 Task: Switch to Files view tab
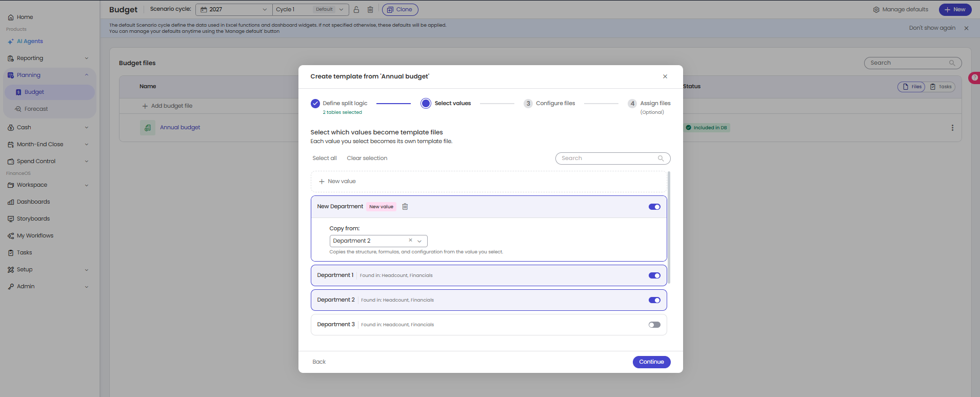pos(912,87)
